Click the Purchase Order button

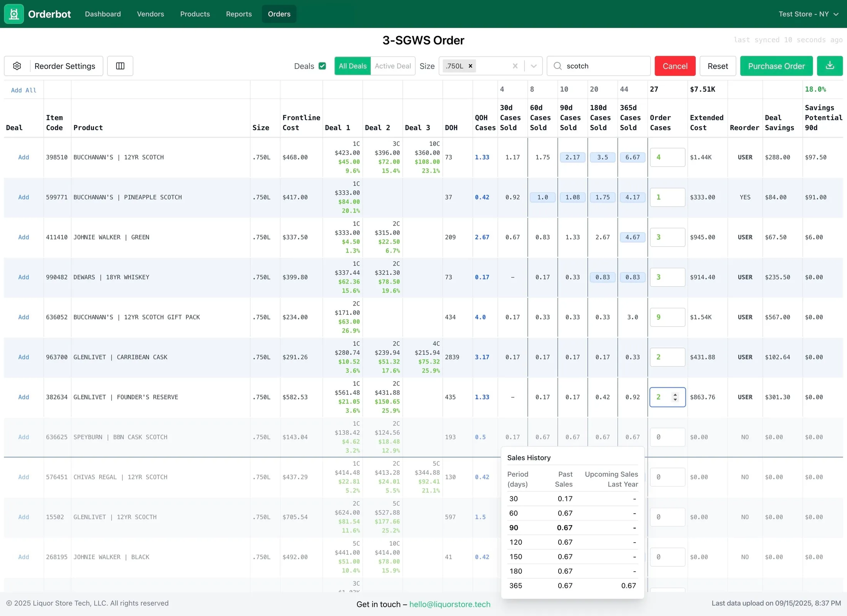click(x=776, y=66)
